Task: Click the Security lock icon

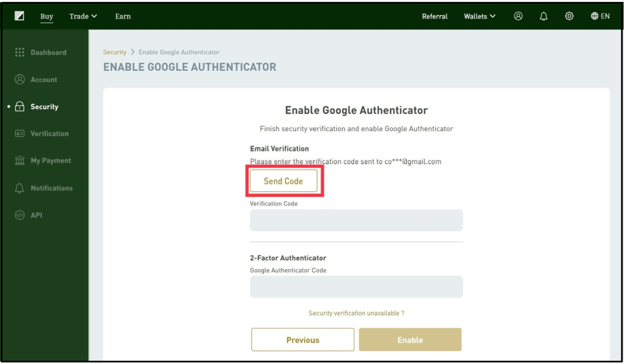Action: pos(19,106)
